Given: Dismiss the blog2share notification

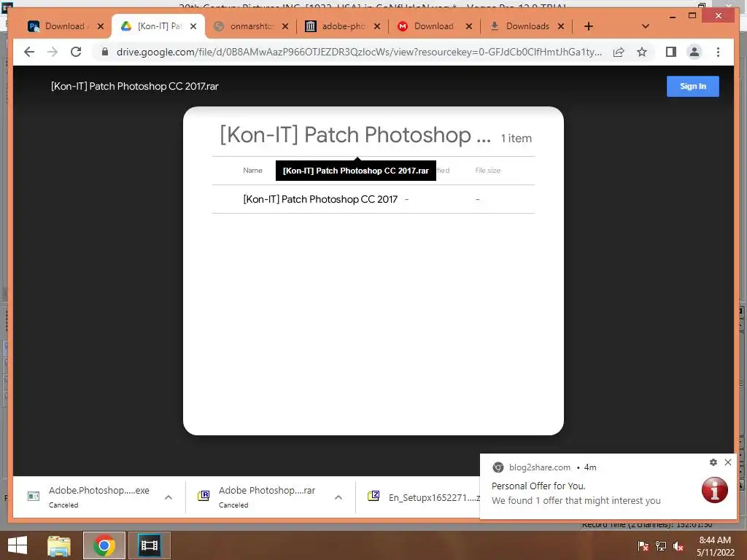Looking at the screenshot, I should click(x=728, y=462).
